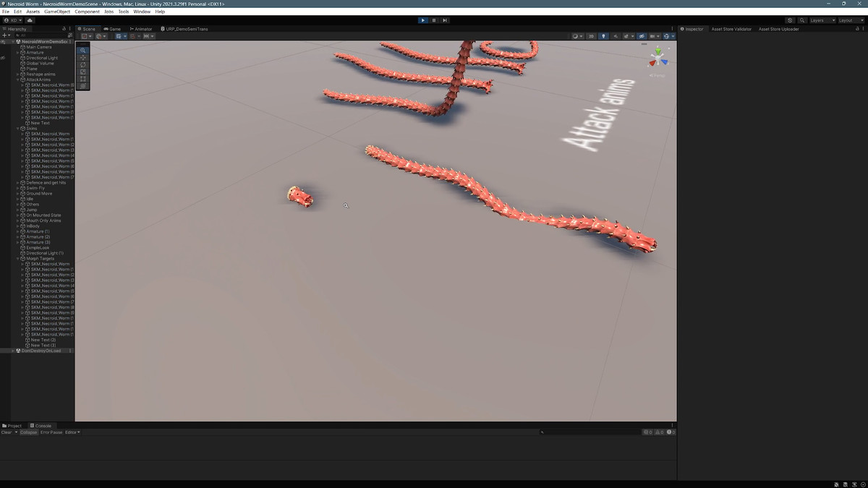
Task: Open the Hierarchy panel three-dot menu
Action: (70, 29)
